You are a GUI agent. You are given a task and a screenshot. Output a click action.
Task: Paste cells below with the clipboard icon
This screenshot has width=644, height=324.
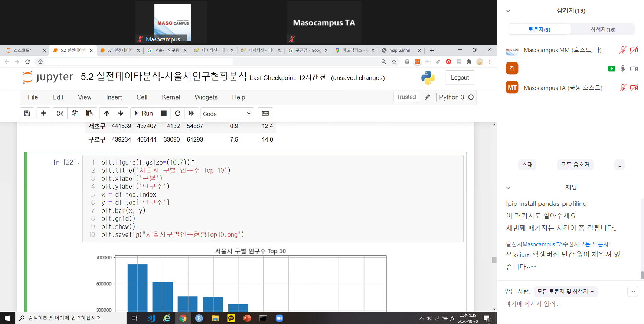[89, 113]
